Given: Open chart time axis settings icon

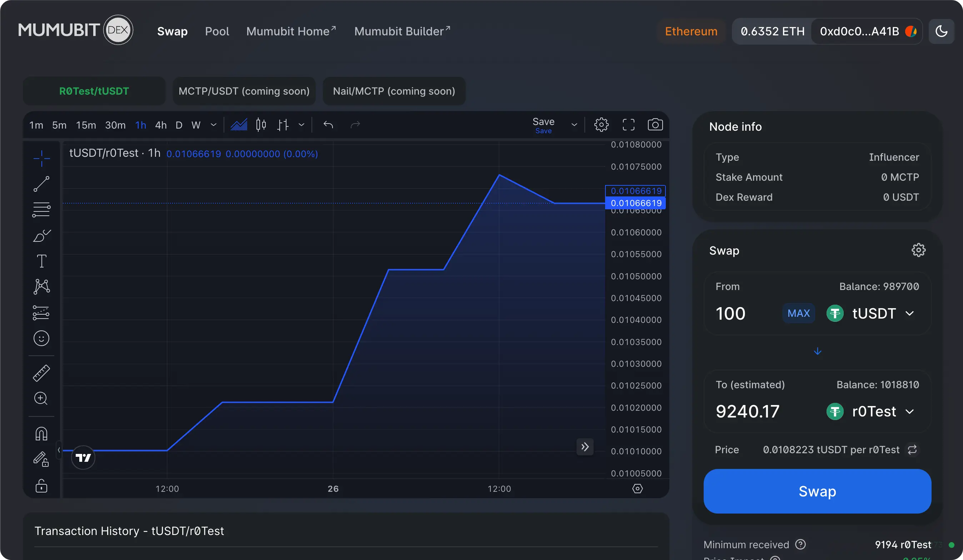Looking at the screenshot, I should point(637,489).
